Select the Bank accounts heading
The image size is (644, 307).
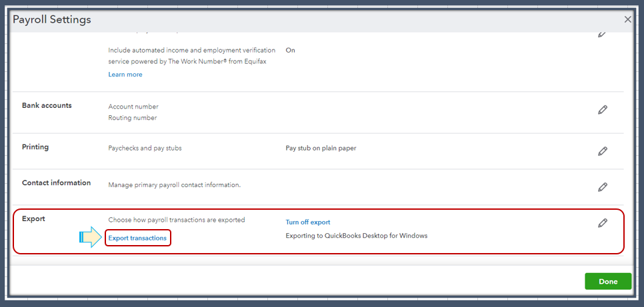point(47,105)
